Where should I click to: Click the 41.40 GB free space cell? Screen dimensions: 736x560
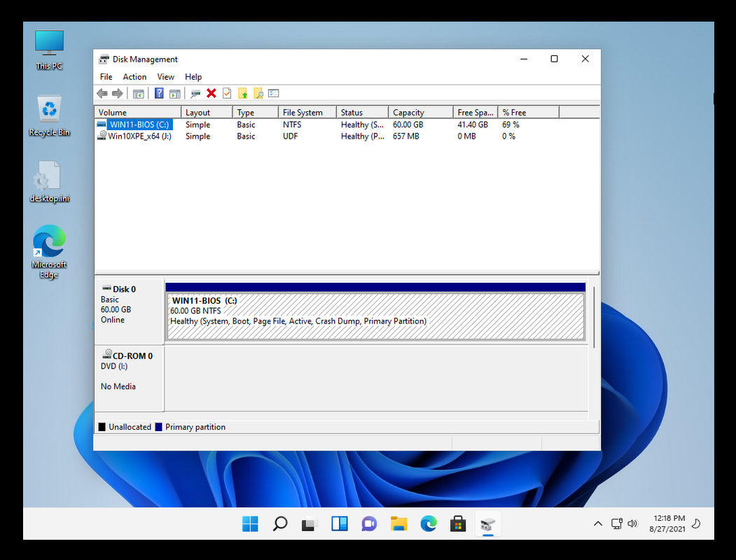[x=473, y=125]
